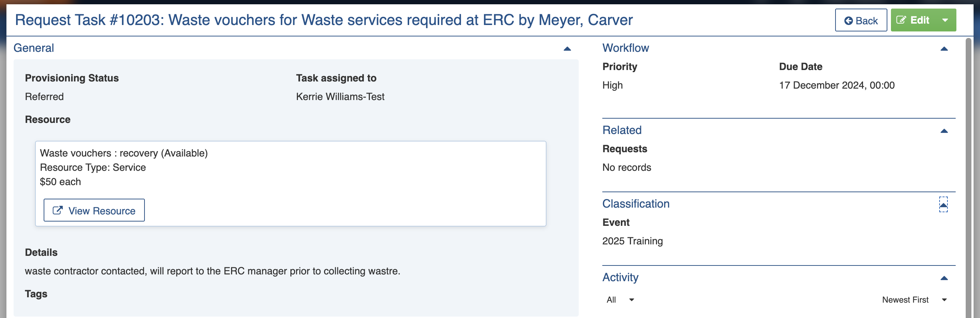
Task: Open the Edit button dropdown caret
Action: (x=945, y=20)
